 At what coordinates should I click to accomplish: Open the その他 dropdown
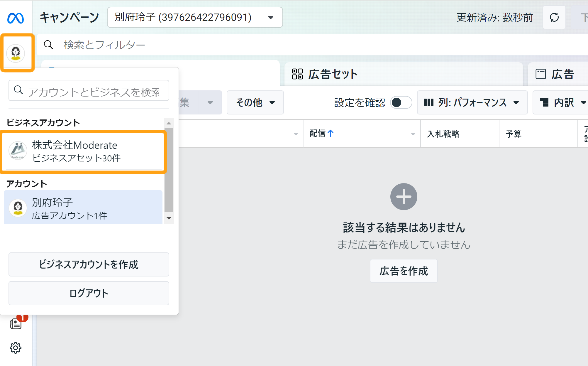[255, 102]
